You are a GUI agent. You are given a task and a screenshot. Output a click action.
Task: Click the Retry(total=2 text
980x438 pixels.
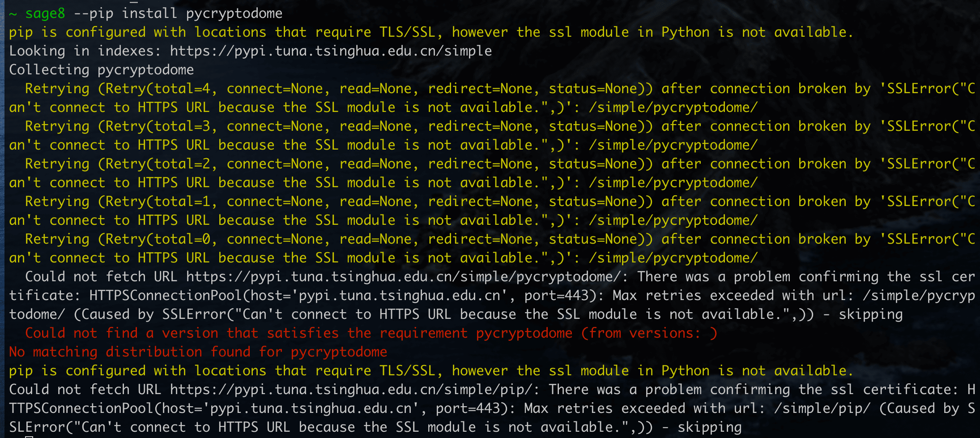[154, 164]
